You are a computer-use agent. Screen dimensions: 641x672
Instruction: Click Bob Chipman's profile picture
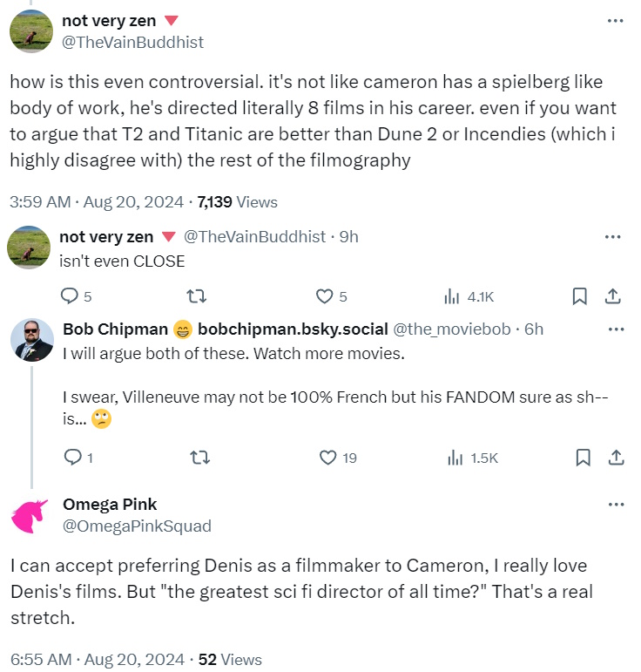pyautogui.click(x=33, y=340)
